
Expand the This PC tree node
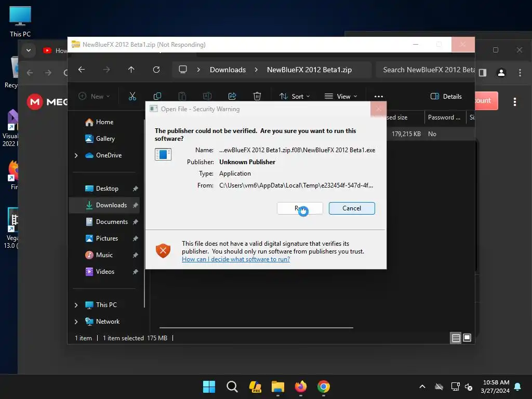(x=76, y=305)
